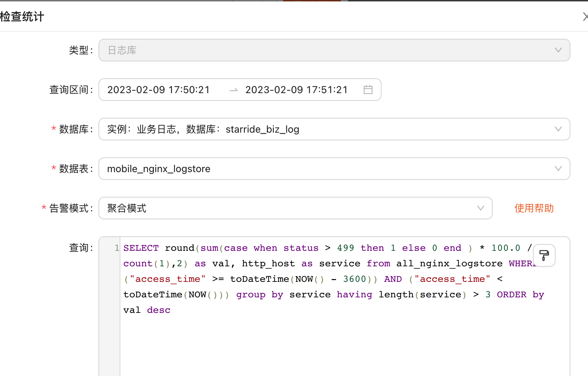
Task: Click the chevron on the 数据表 selector
Action: 558,169
